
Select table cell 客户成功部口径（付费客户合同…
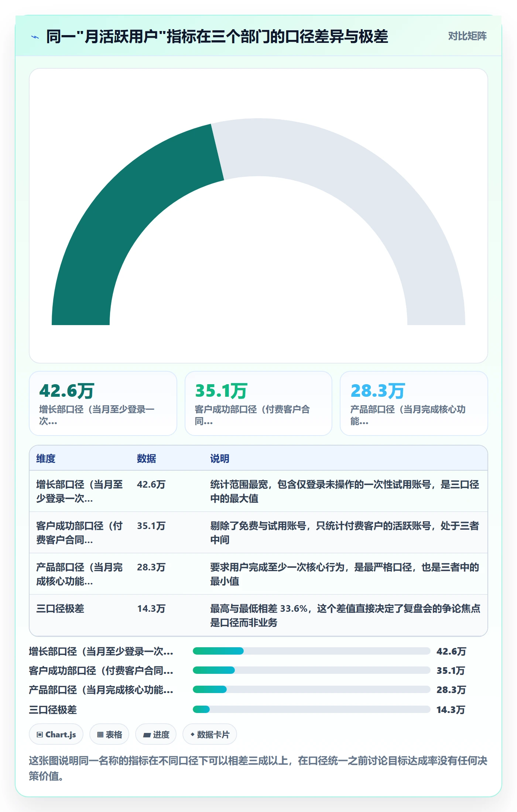79,533
